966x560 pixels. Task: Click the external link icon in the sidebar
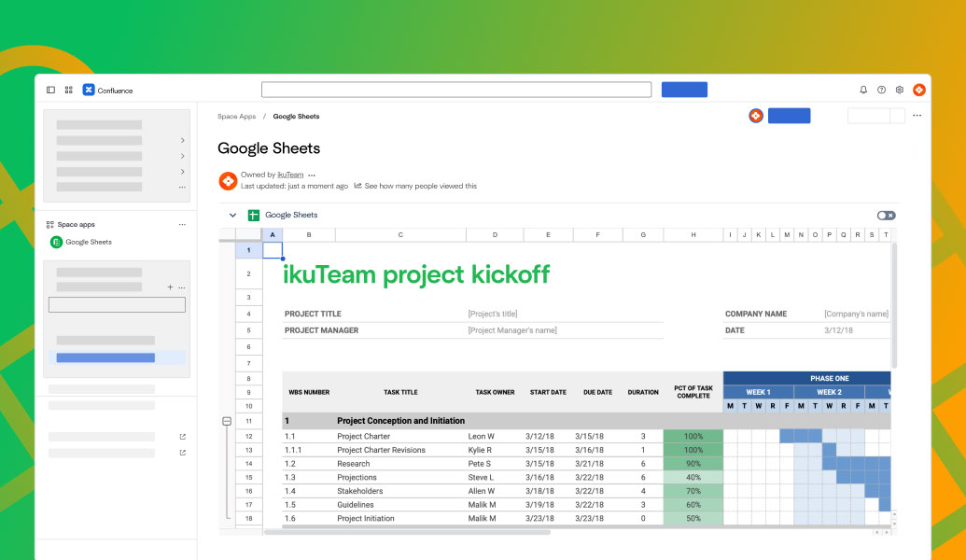tap(182, 436)
